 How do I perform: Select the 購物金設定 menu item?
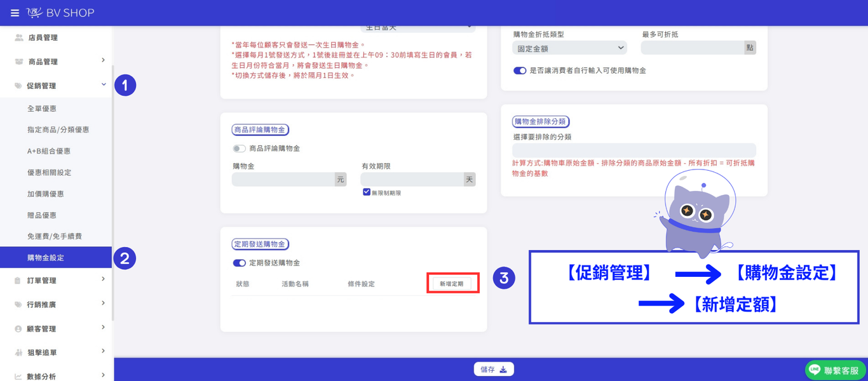tap(56, 258)
